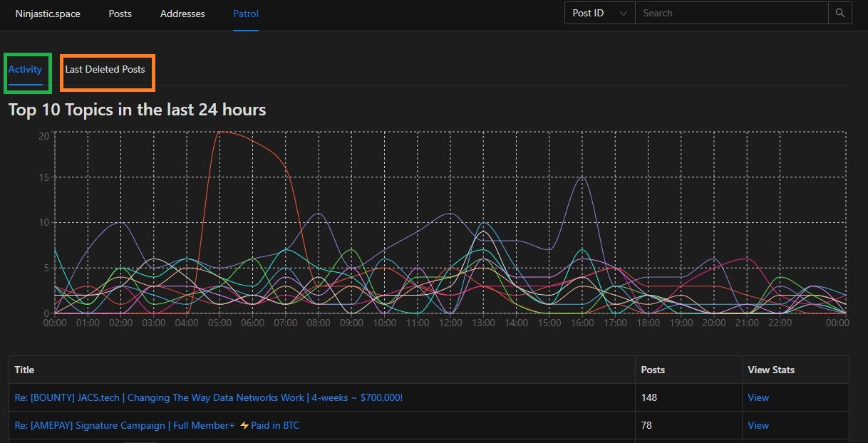The width and height of the screenshot is (868, 443).
Task: Click View stats for AMEPAY row
Action: [x=758, y=425]
